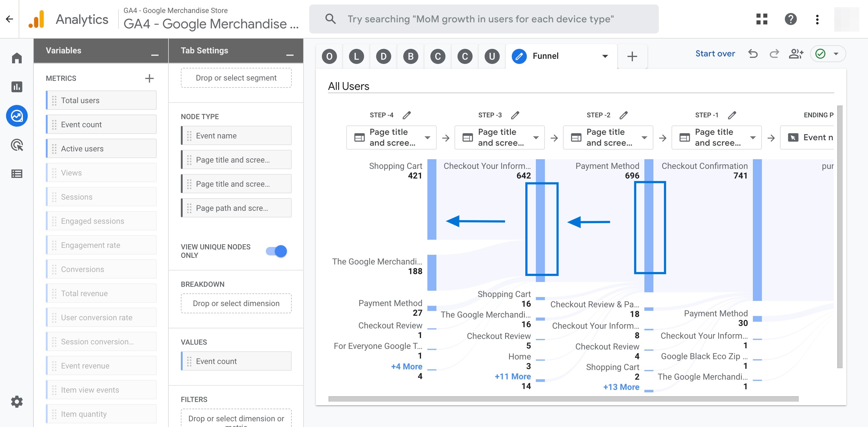Image resolution: width=868 pixels, height=427 pixels.
Task: Open the Advertising sidebar icon
Action: point(17,145)
